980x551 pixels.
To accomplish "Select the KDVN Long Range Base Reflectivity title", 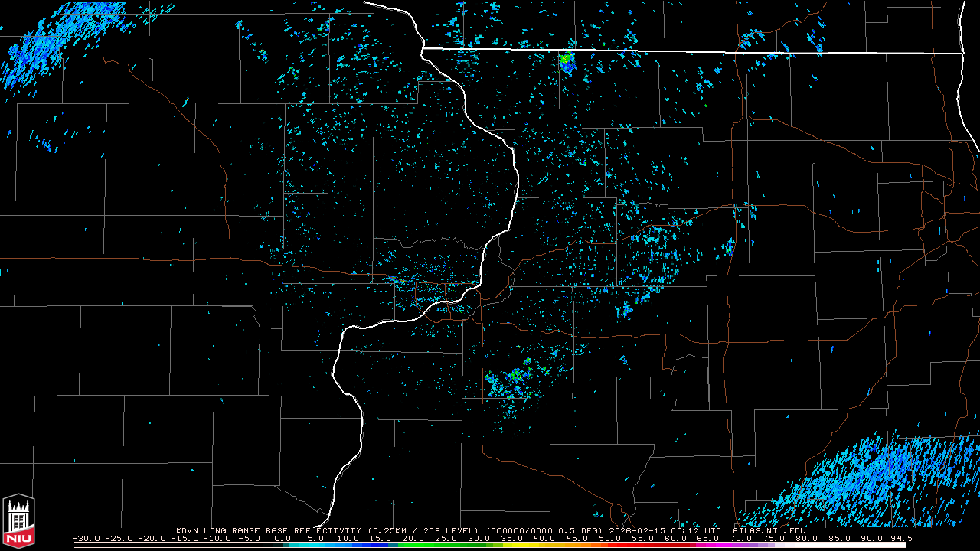I will point(269,530).
